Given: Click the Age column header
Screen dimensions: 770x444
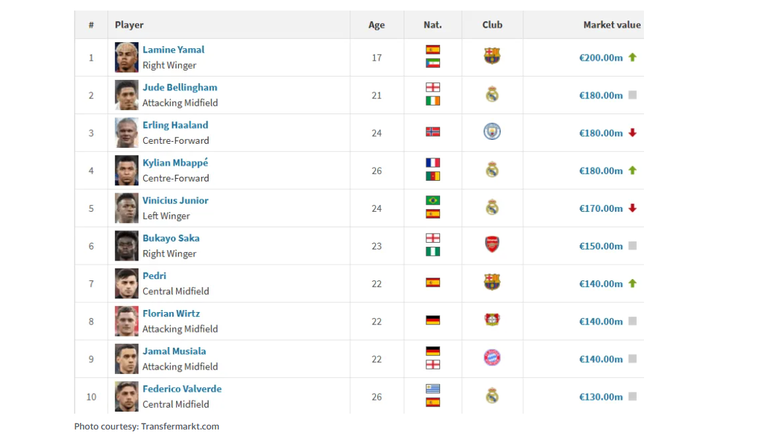Looking at the screenshot, I should pyautogui.click(x=376, y=25).
